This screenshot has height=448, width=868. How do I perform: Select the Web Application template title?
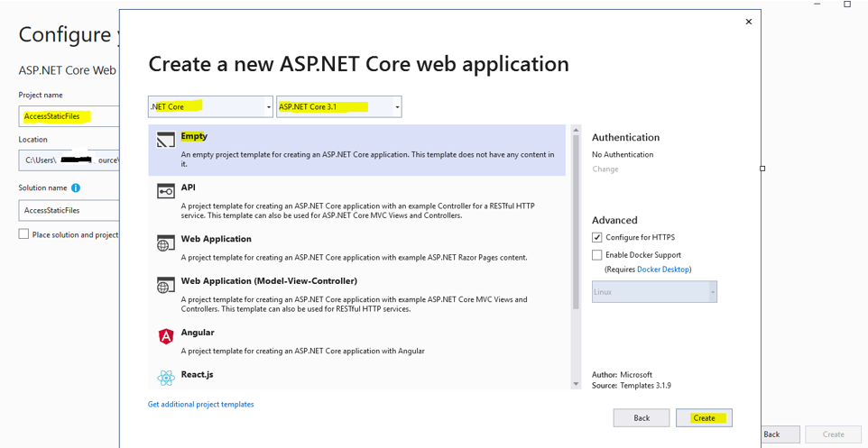click(216, 239)
